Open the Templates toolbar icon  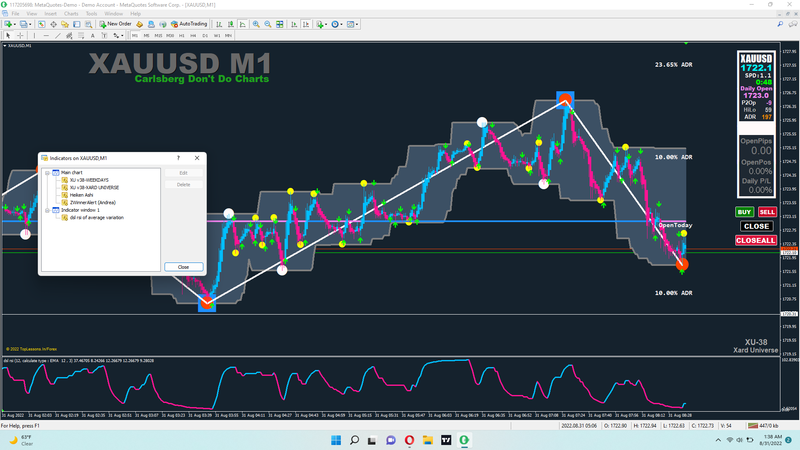(x=351, y=24)
